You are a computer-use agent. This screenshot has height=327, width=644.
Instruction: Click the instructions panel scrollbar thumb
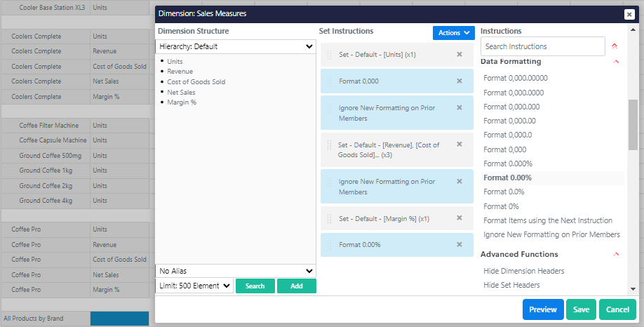(x=633, y=125)
